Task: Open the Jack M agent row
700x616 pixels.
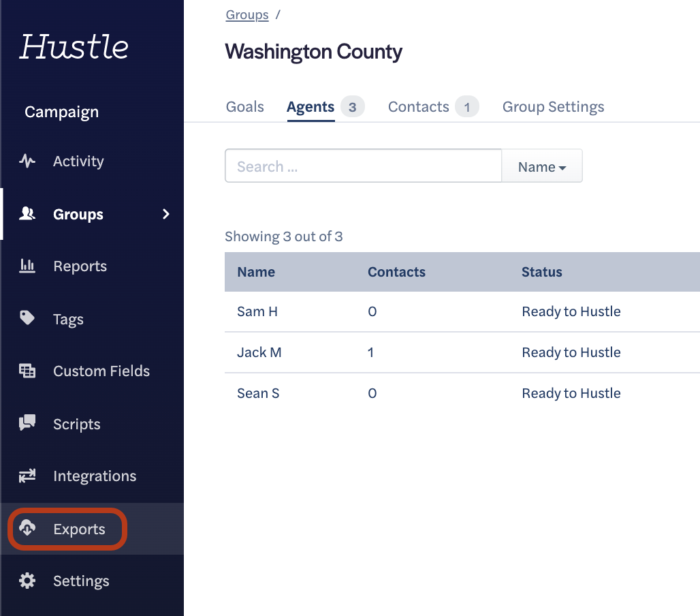Action: tap(259, 352)
